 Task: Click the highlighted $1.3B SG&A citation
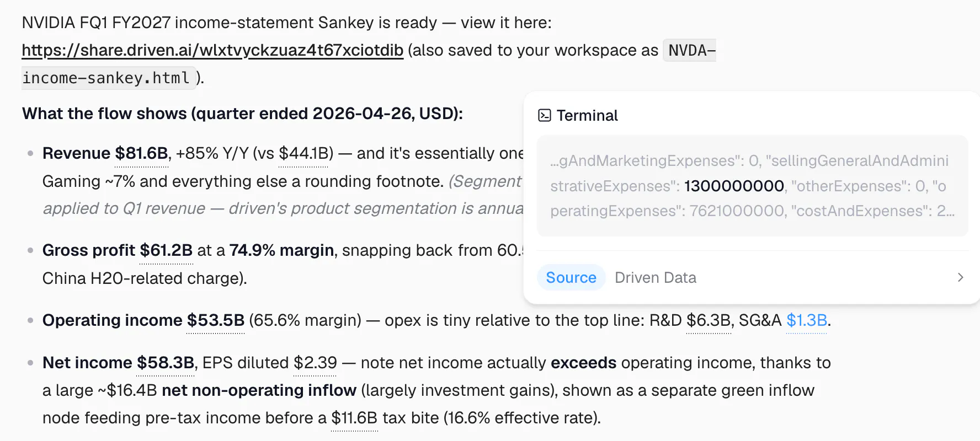(x=807, y=320)
